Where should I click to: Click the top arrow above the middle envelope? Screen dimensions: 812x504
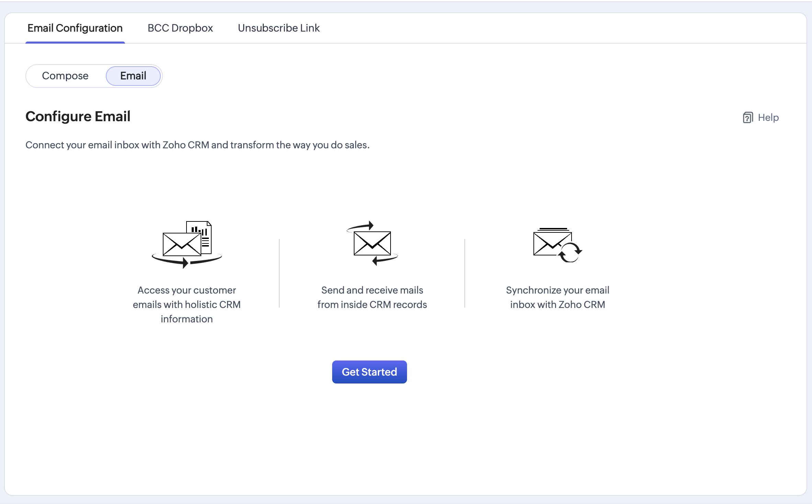pos(361,226)
